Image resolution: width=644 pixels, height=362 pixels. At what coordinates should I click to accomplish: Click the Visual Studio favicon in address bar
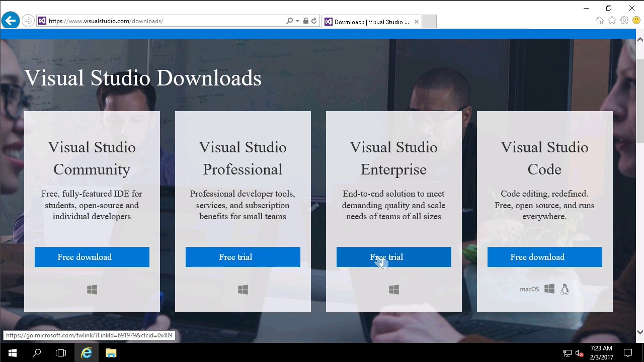click(42, 21)
